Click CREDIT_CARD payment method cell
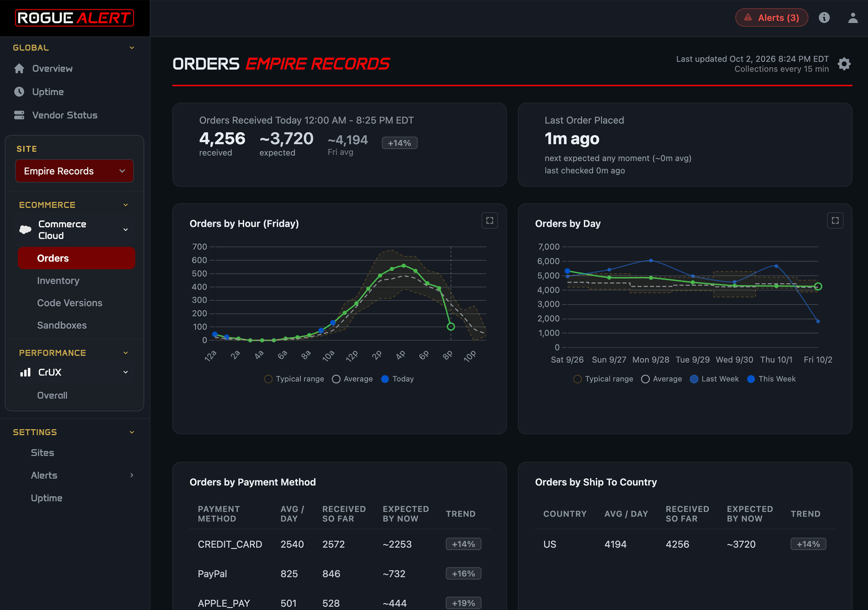Viewport: 868px width, 610px height. click(230, 544)
